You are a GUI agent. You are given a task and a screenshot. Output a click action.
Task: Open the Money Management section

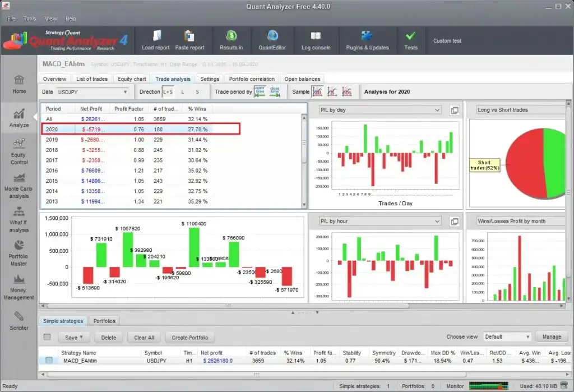(18, 286)
